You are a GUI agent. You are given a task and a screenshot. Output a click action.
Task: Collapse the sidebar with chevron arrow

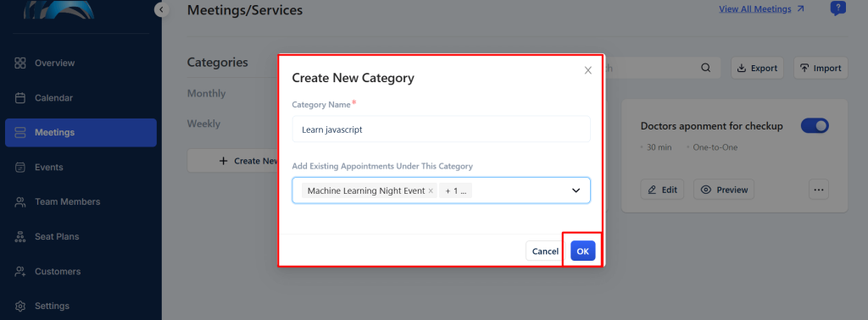[x=162, y=8]
